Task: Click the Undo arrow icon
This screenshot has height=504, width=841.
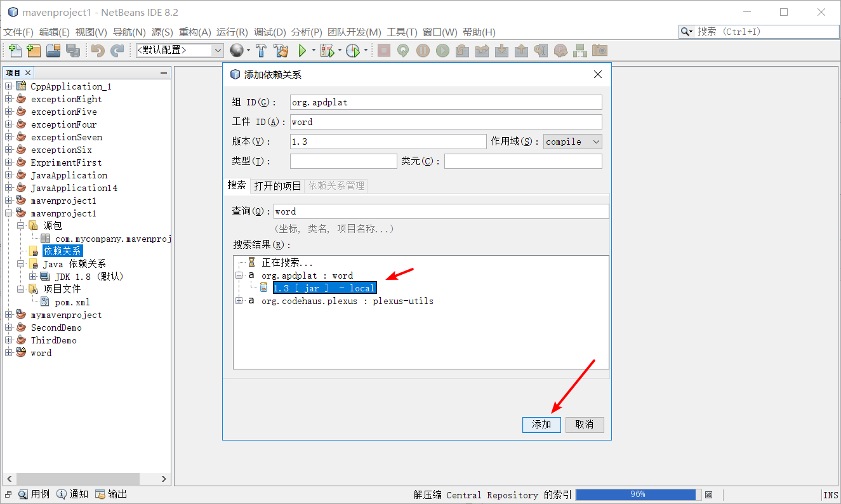Action: tap(98, 50)
